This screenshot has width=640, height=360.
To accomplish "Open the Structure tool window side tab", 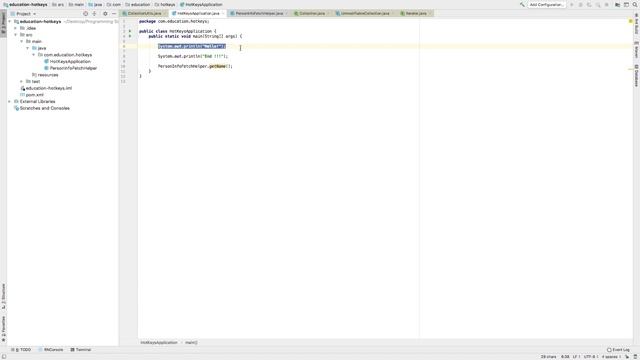I will point(3,296).
